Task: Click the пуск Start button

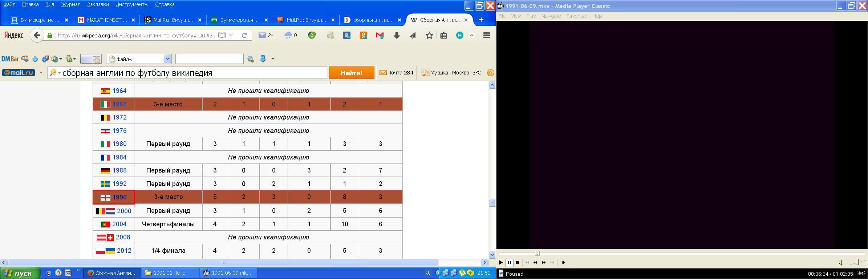Action: coord(20,273)
